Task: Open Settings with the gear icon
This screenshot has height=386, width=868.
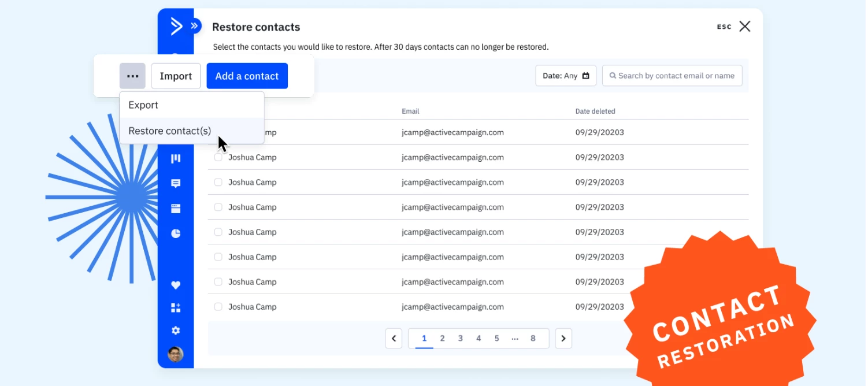Action: coord(176,330)
